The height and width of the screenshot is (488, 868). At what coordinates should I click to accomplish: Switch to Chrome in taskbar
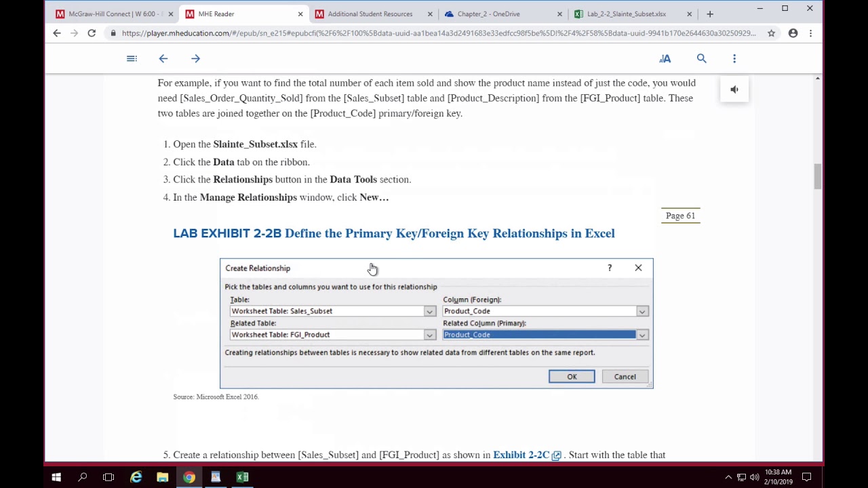point(189,477)
